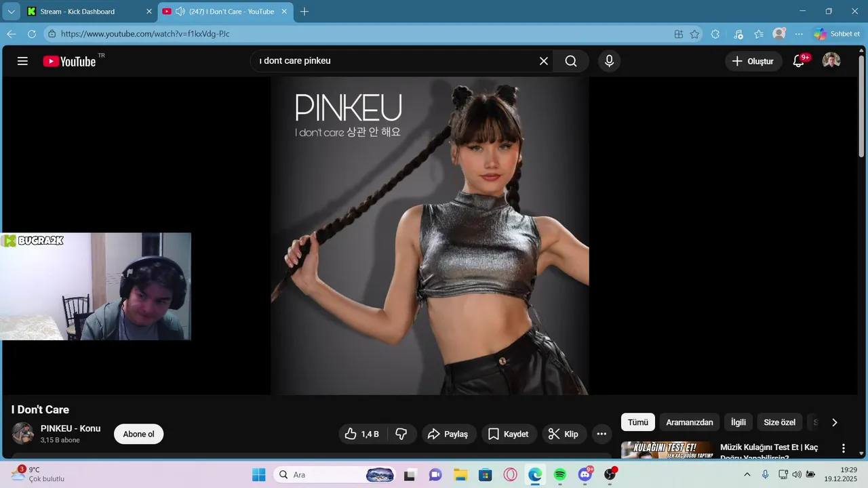Viewport: 868px width, 488px height.
Task: Go to the YouTube home logo
Action: [x=69, y=61]
